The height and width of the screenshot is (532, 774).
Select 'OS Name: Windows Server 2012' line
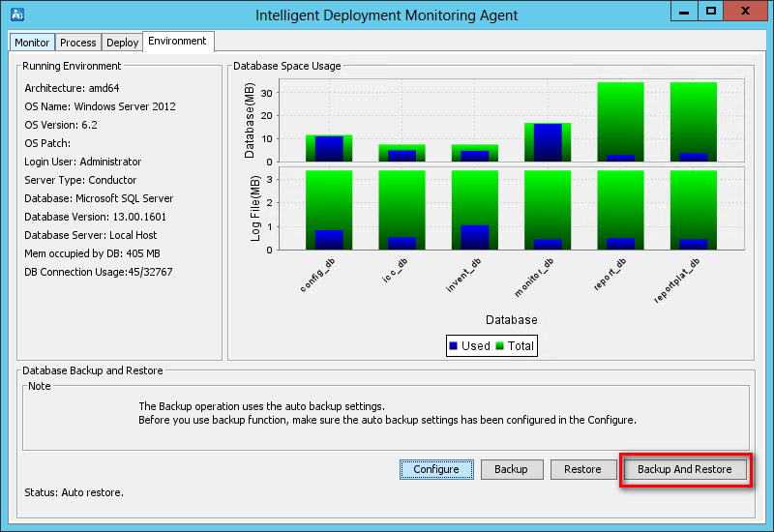click(101, 106)
